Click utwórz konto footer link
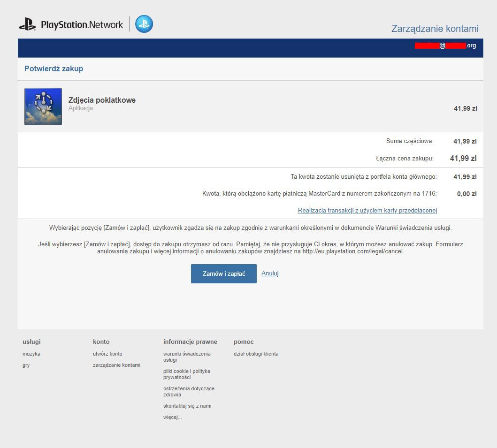This screenshot has height=448, width=497. tap(107, 354)
